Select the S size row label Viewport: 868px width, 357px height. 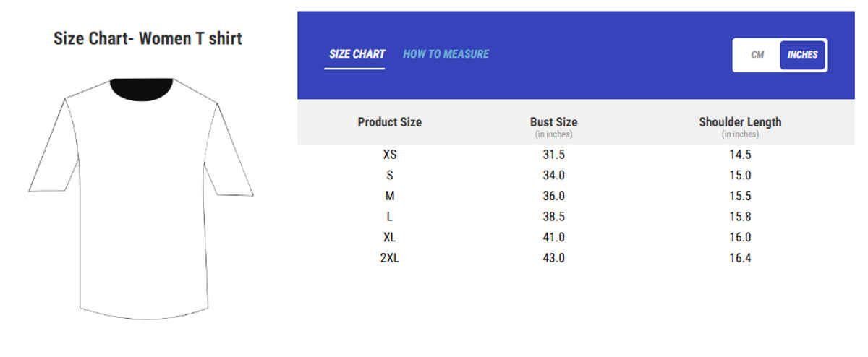click(389, 175)
